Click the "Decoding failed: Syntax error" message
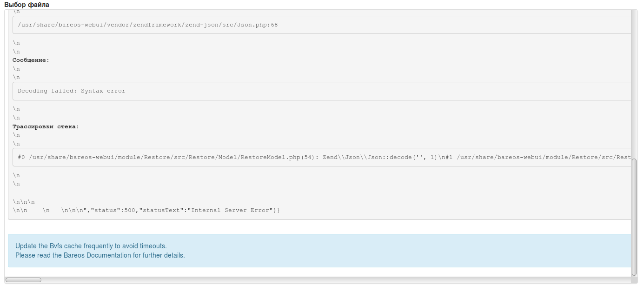 pyautogui.click(x=72, y=91)
